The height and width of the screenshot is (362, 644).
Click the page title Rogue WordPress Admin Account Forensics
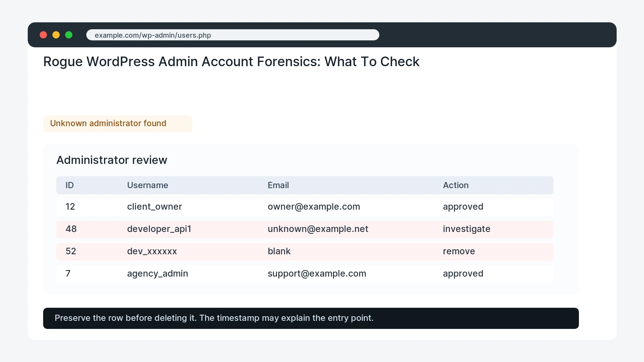pos(231,62)
